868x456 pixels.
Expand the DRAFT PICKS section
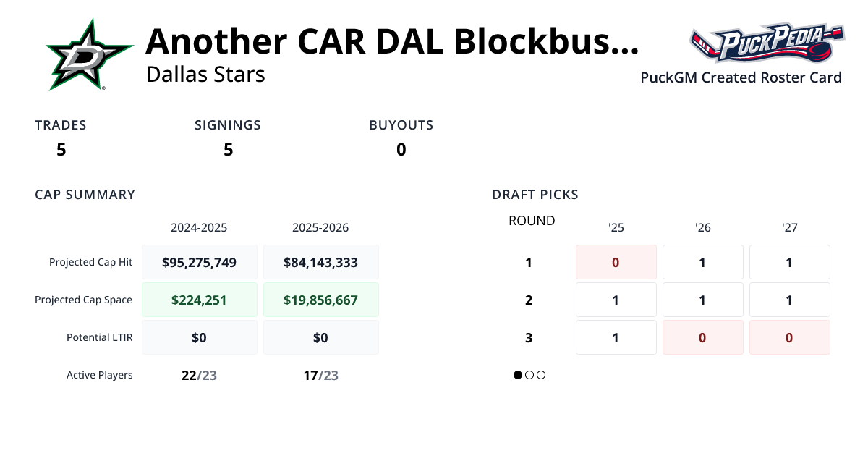coord(535,194)
